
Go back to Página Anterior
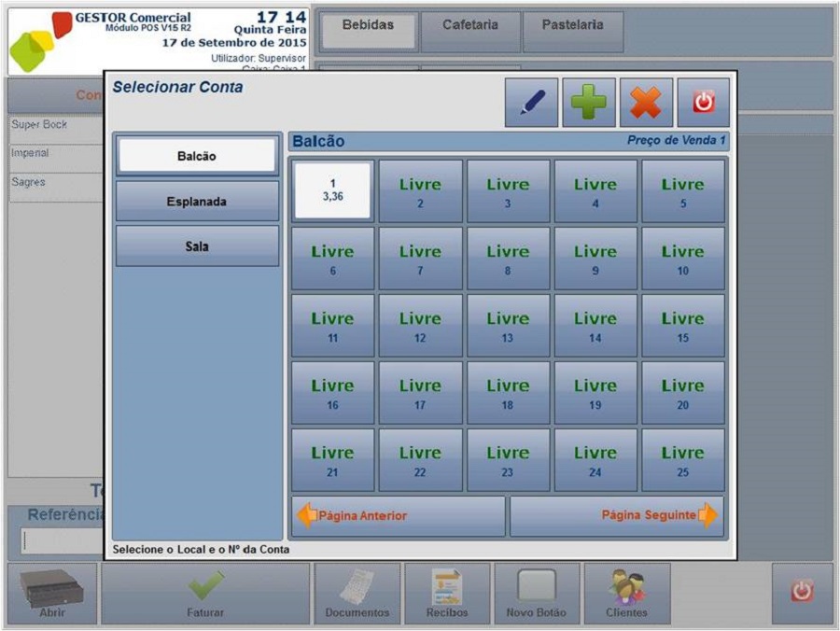[x=398, y=515]
